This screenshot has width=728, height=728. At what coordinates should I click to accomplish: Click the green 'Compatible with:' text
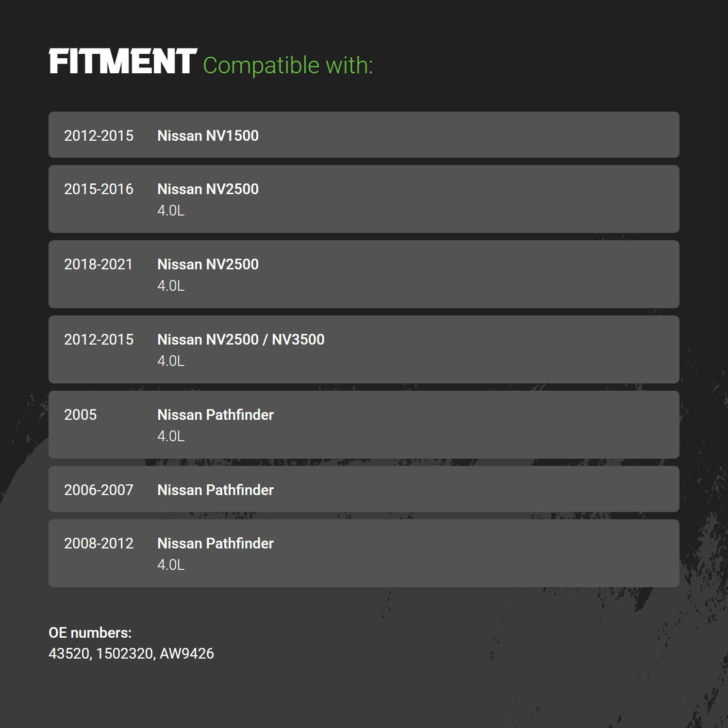[288, 66]
